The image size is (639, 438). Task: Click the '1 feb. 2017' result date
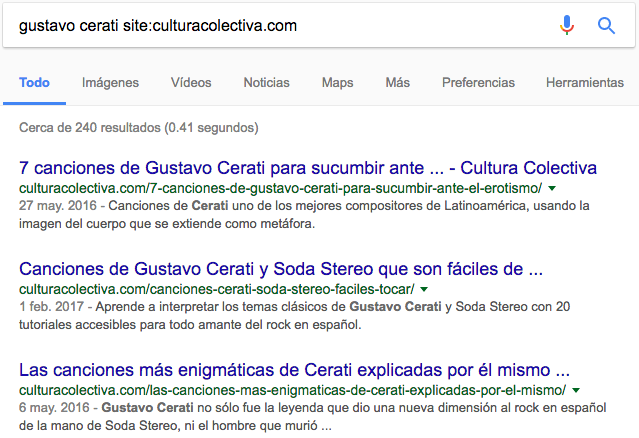pos(51,306)
